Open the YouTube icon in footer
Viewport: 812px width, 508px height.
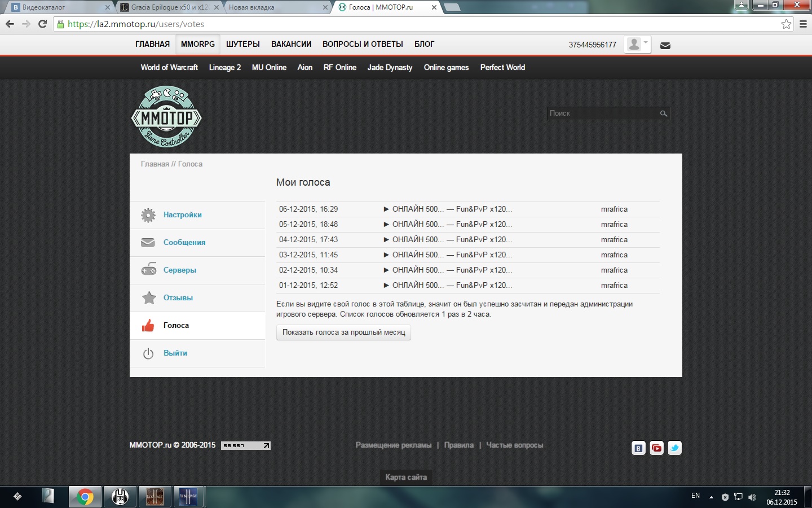656,448
